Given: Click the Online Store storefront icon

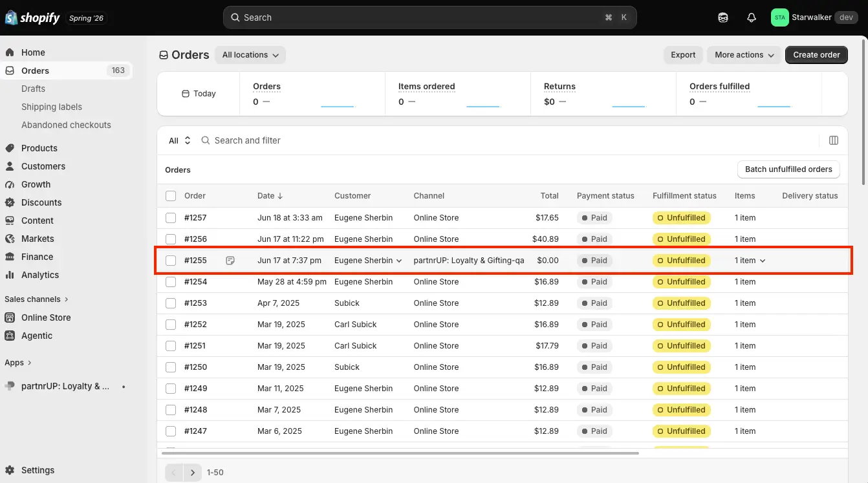Looking at the screenshot, I should (10, 317).
